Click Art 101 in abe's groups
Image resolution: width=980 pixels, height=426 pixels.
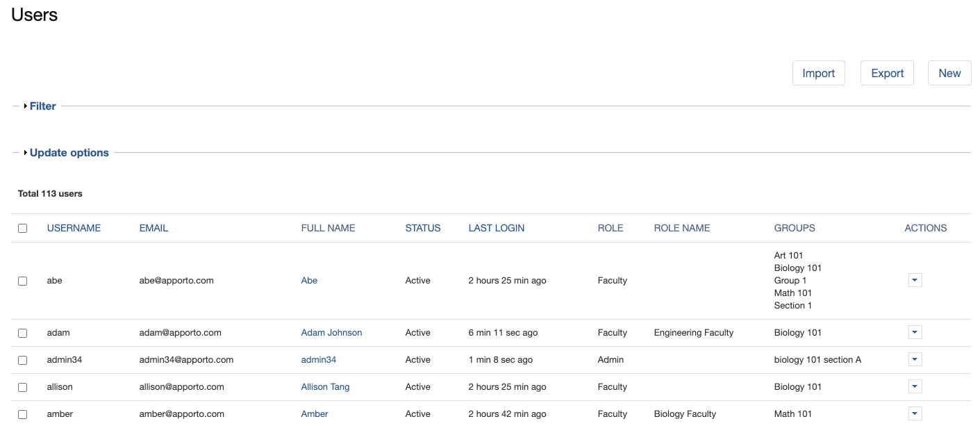click(x=788, y=256)
